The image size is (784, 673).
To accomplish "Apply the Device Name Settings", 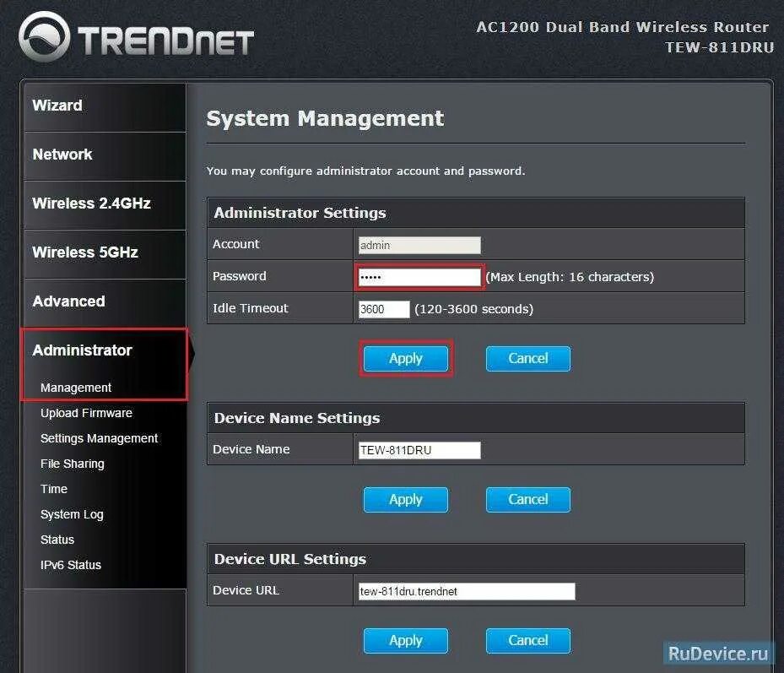I will point(405,500).
